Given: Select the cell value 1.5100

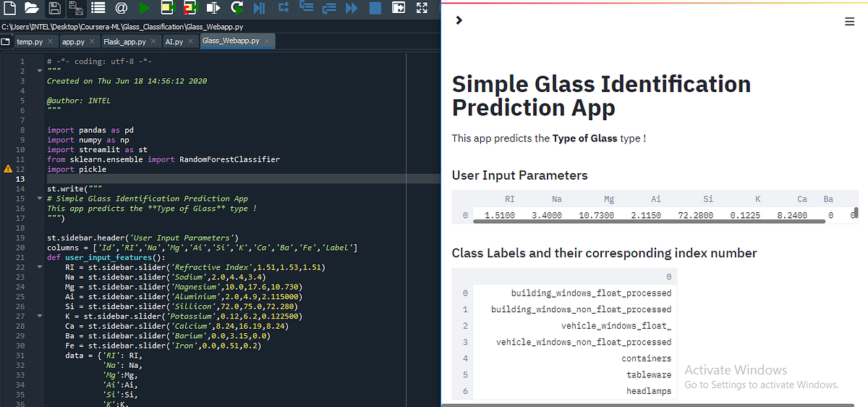Looking at the screenshot, I should (x=500, y=215).
